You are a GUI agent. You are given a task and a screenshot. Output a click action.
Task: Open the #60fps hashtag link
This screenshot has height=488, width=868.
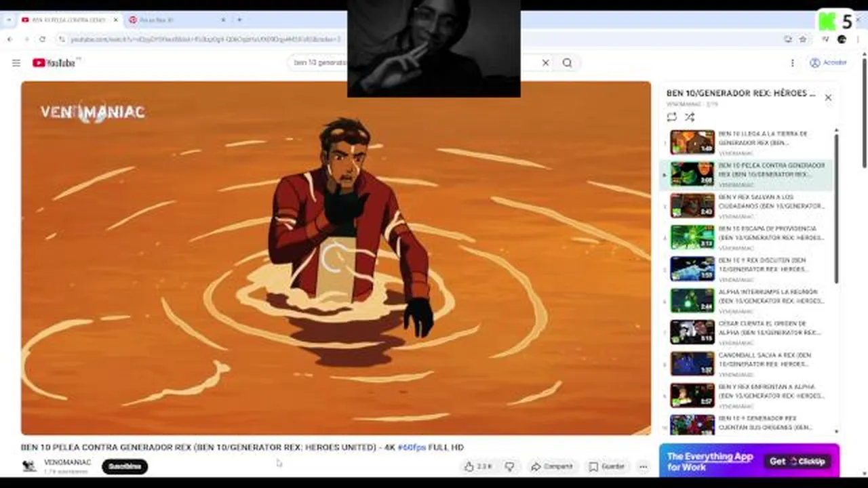click(412, 447)
